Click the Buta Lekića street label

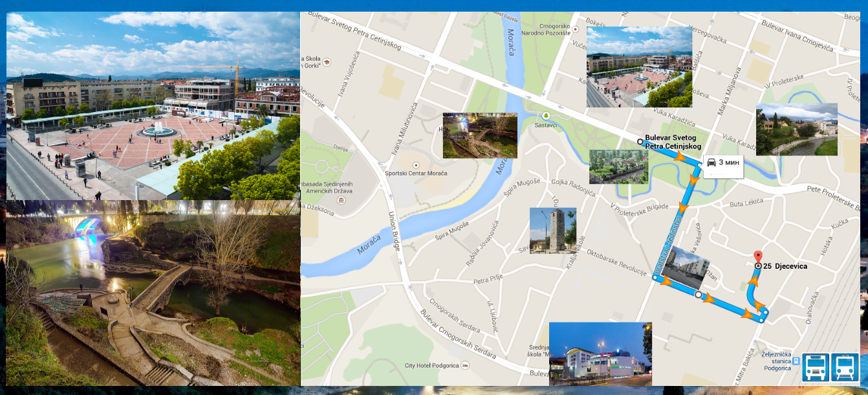pos(746,203)
